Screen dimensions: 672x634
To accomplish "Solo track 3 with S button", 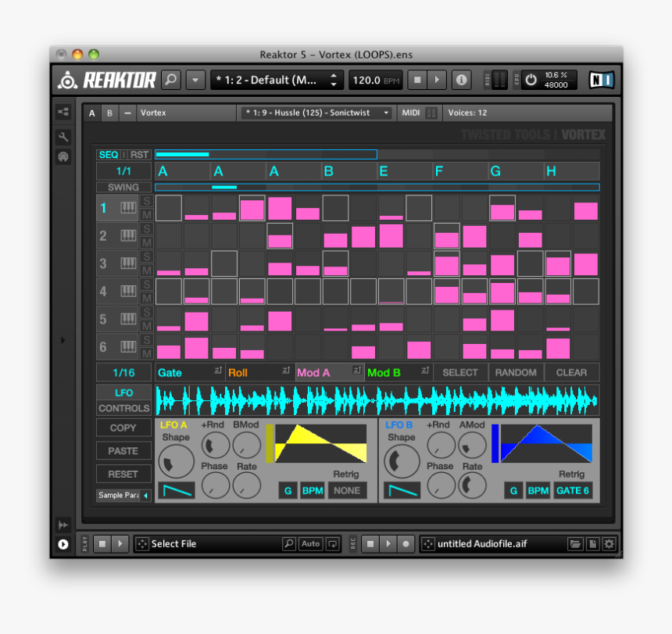I will pos(147,256).
